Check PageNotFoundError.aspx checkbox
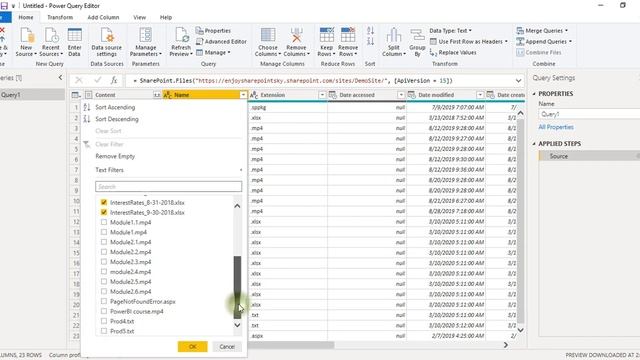The height and width of the screenshot is (360, 640). point(104,302)
